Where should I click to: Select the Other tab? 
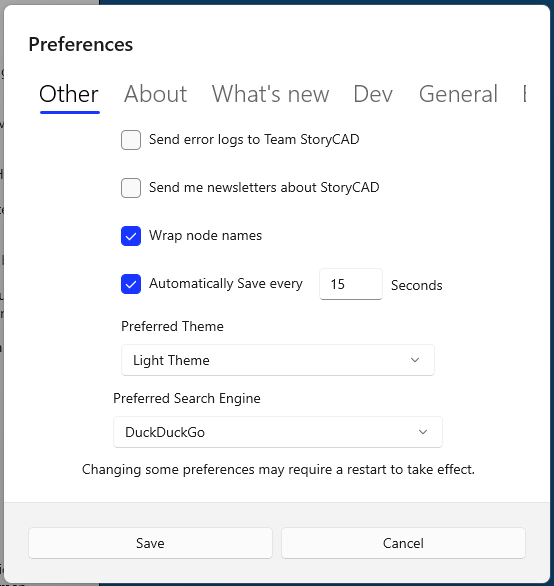(x=69, y=94)
